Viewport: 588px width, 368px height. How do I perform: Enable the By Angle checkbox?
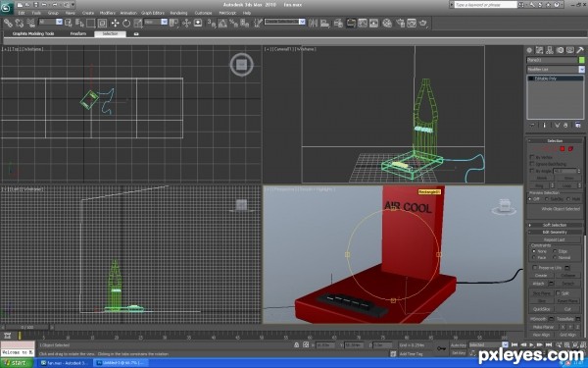click(532, 171)
